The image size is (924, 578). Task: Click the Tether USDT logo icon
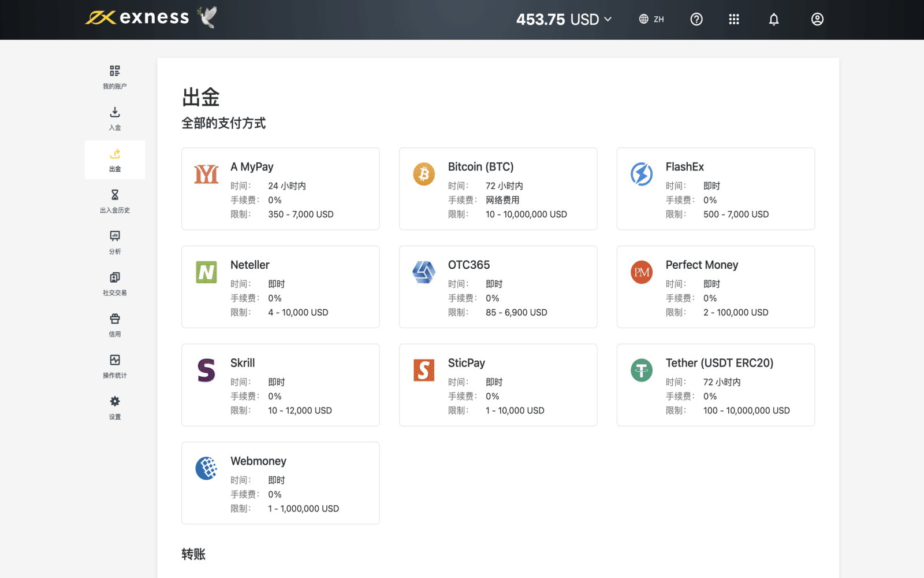(642, 370)
